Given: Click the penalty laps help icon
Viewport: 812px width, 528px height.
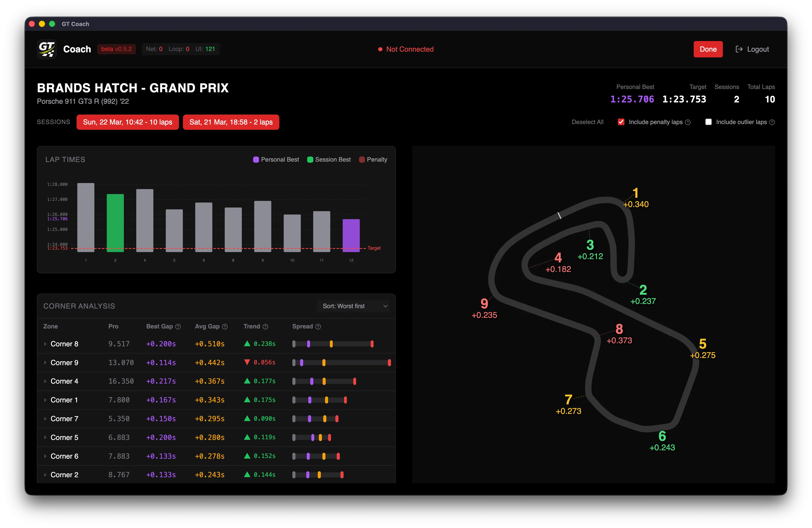Looking at the screenshot, I should tap(688, 122).
